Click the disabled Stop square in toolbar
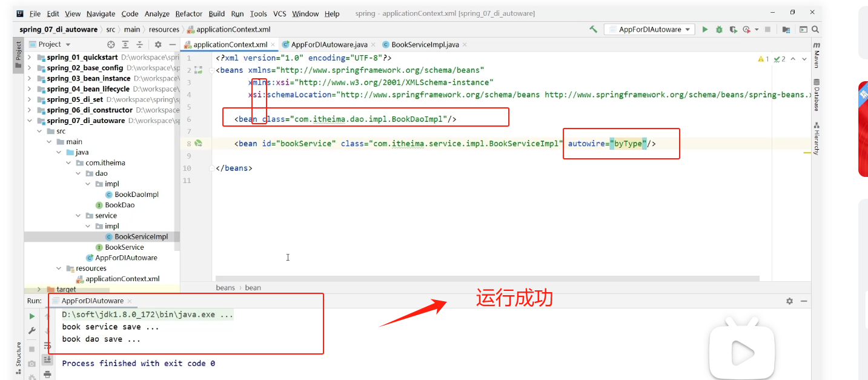 [x=767, y=29]
